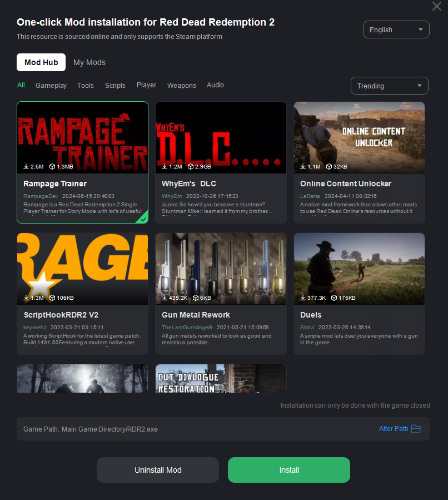Click the WhyEm's DLC title
This screenshot has width=448, height=500.
click(188, 184)
